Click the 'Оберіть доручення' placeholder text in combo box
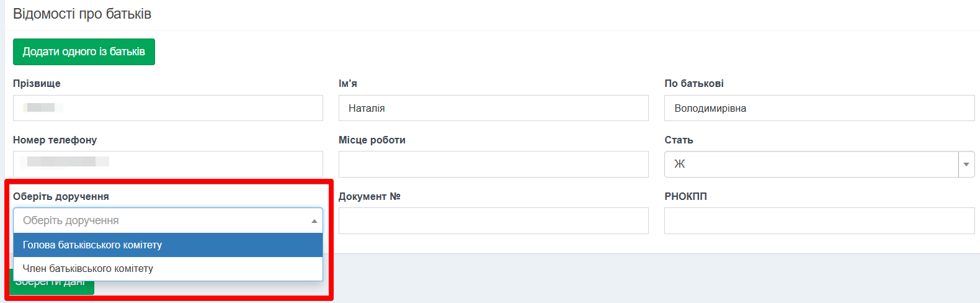The image size is (980, 303). [71, 220]
